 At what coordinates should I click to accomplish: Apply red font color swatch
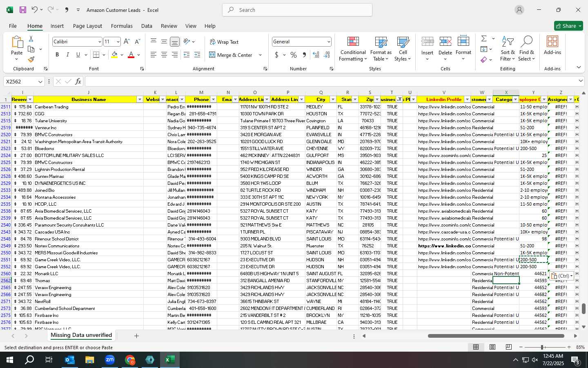point(131,55)
